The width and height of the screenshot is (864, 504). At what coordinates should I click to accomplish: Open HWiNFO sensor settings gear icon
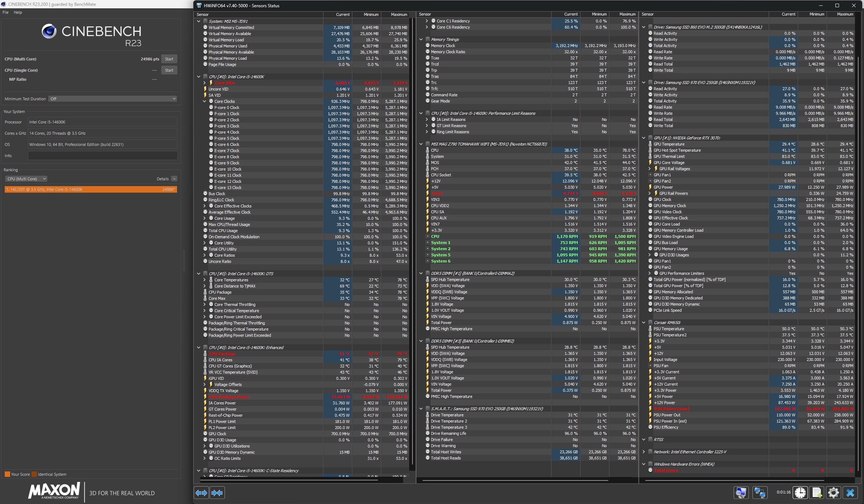(833, 492)
